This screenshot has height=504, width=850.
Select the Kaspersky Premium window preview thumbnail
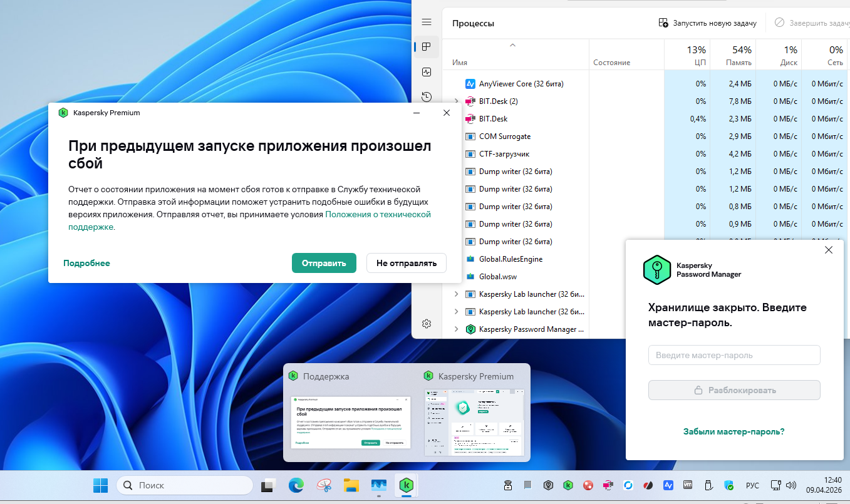coord(473,421)
